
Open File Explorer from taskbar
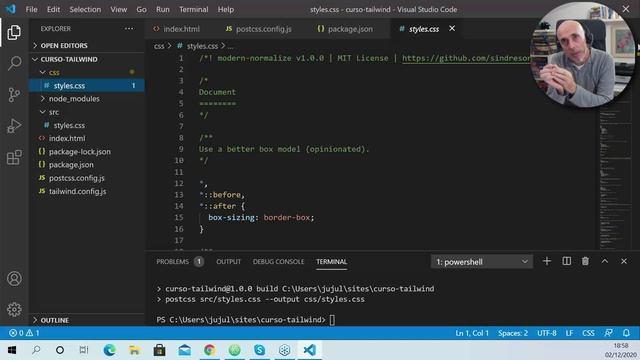click(x=134, y=350)
